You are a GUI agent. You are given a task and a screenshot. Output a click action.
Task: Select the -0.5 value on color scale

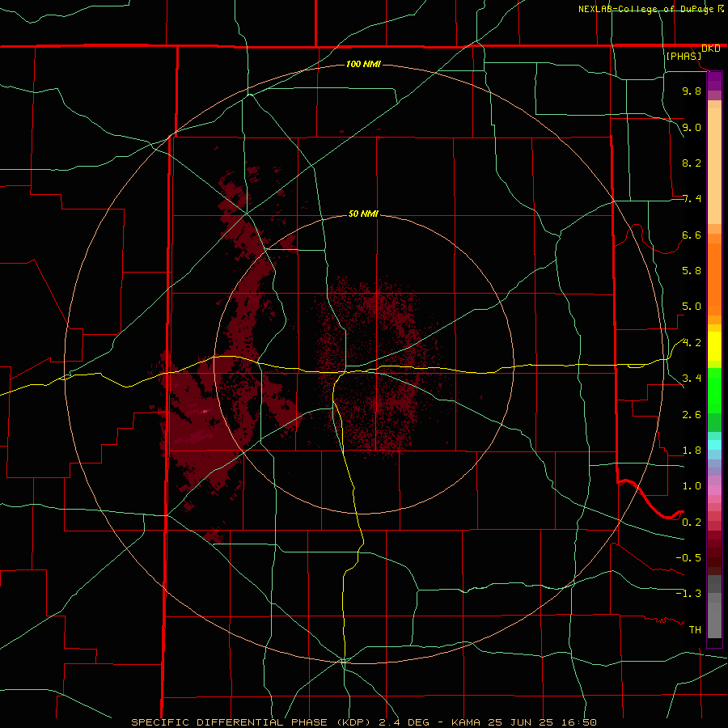tap(688, 558)
